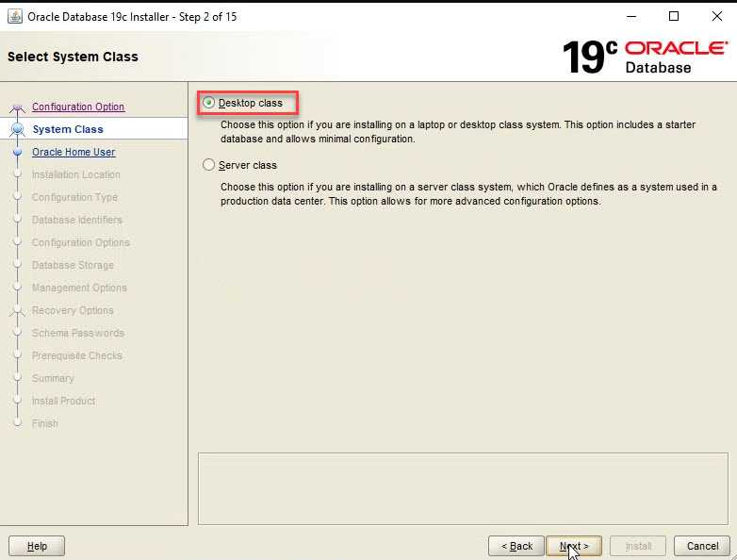Click the System Class step marker icon
737x560 pixels.
pyautogui.click(x=17, y=129)
